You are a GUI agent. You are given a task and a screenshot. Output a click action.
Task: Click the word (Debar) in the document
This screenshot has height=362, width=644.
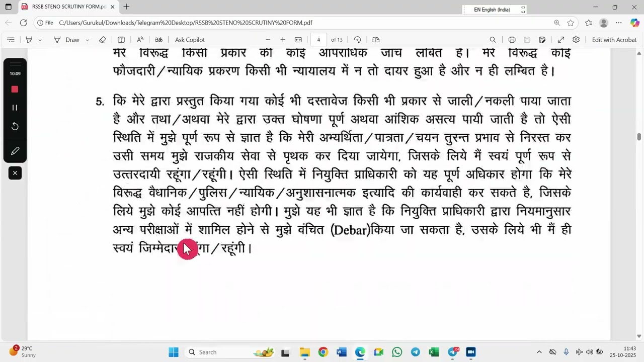[350, 230]
